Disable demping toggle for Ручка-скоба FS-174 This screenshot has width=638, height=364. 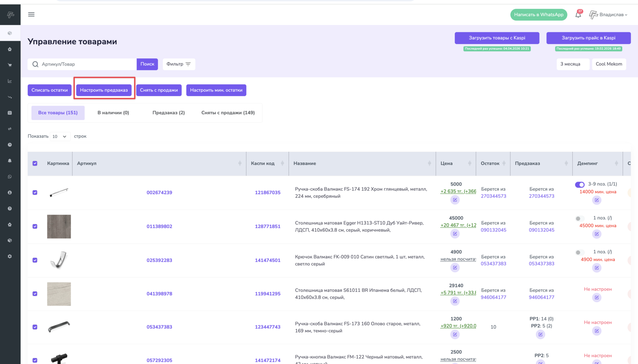click(x=580, y=185)
